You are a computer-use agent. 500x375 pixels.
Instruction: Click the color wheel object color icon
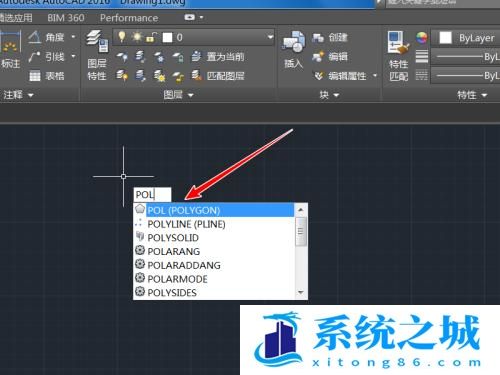[x=422, y=38]
